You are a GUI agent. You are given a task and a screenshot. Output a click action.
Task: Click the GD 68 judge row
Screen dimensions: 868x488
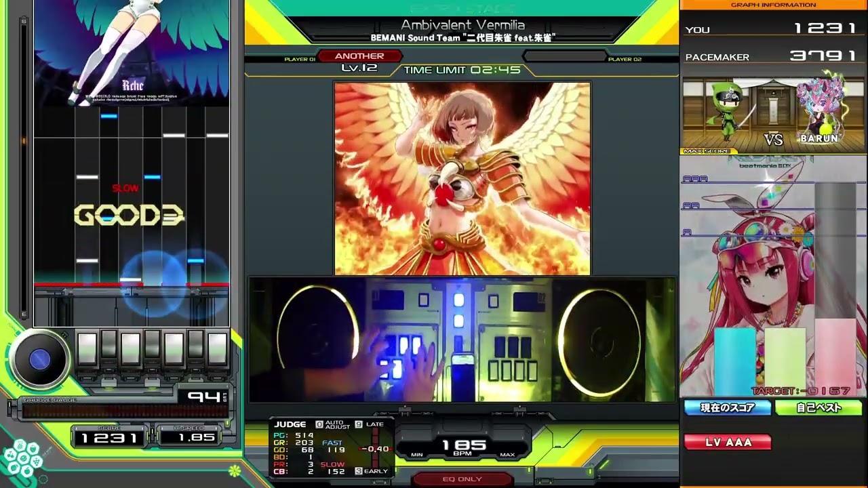294,450
